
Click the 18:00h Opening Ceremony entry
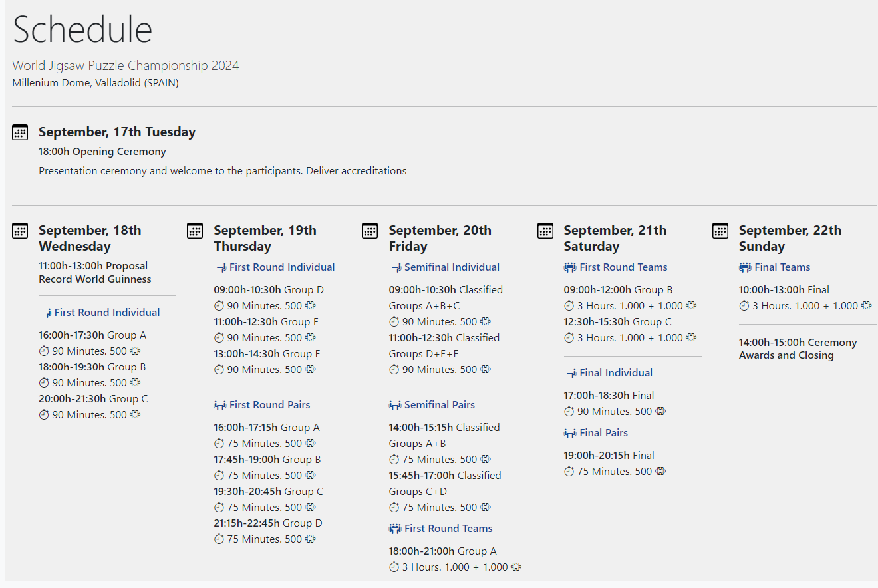coord(102,152)
